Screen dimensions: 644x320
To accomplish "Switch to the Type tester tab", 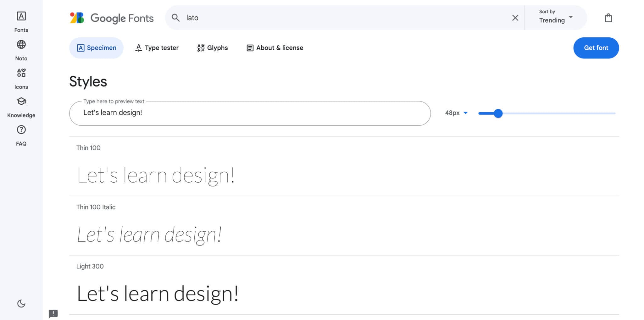I will pos(157,48).
